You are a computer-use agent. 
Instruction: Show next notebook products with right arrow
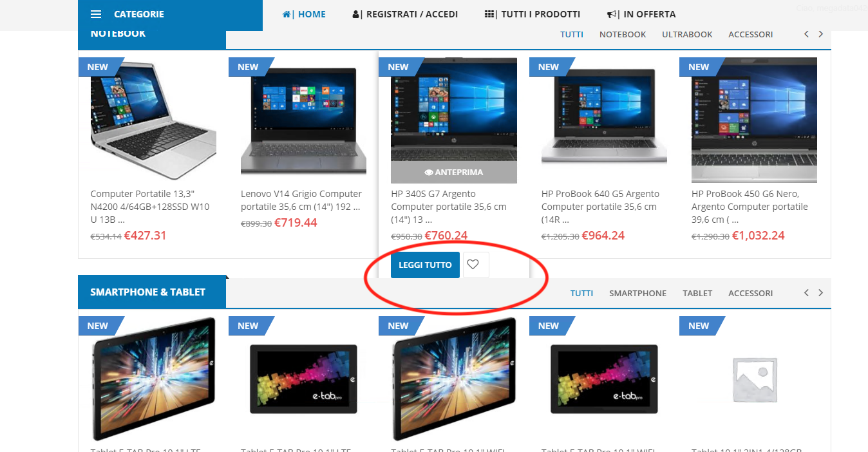click(x=820, y=34)
